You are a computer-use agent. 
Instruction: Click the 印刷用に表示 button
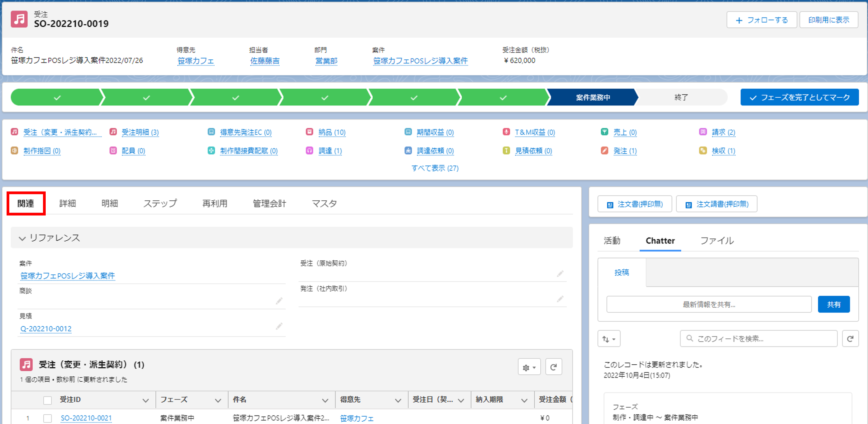[829, 20]
